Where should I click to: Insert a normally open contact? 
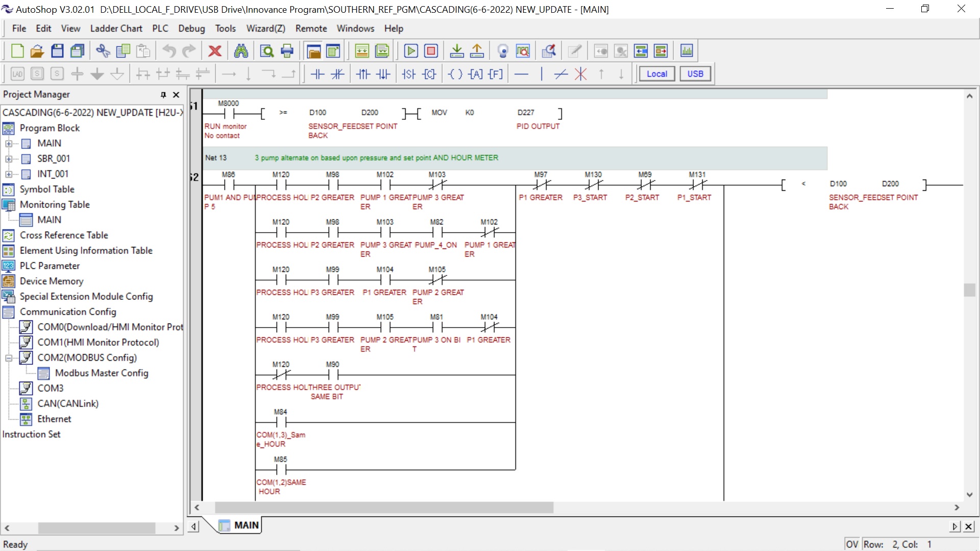point(317,74)
